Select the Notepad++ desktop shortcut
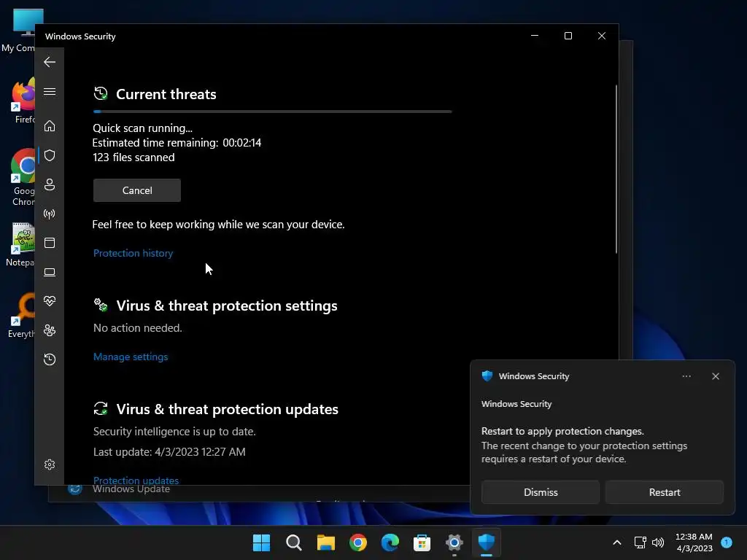The height and width of the screenshot is (560, 747). click(x=20, y=244)
